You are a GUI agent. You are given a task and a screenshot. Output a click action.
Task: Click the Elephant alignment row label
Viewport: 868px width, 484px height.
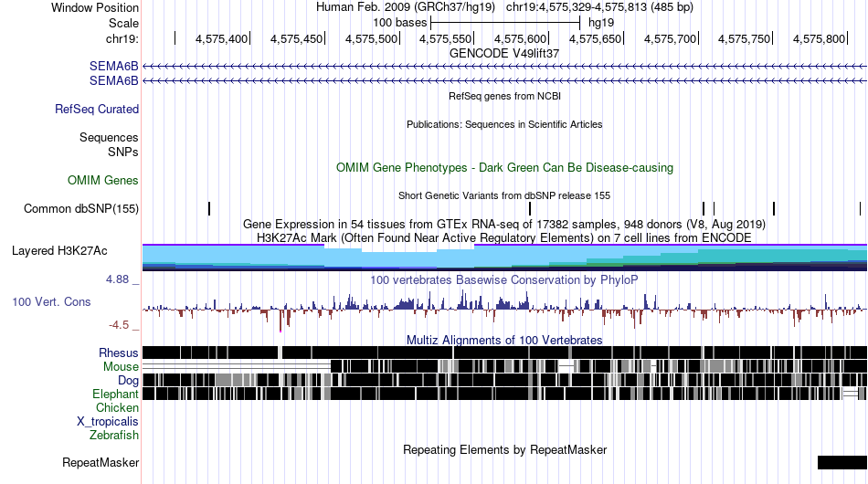(x=115, y=394)
